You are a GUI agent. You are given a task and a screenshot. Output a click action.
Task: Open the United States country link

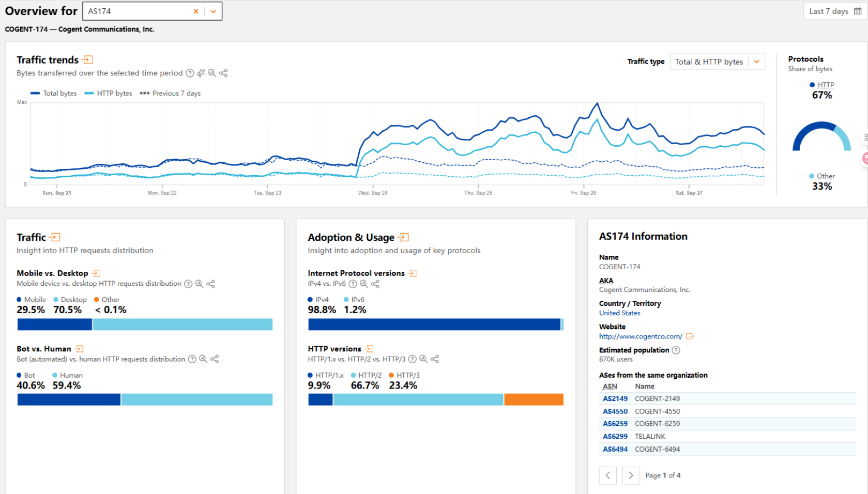(x=619, y=313)
